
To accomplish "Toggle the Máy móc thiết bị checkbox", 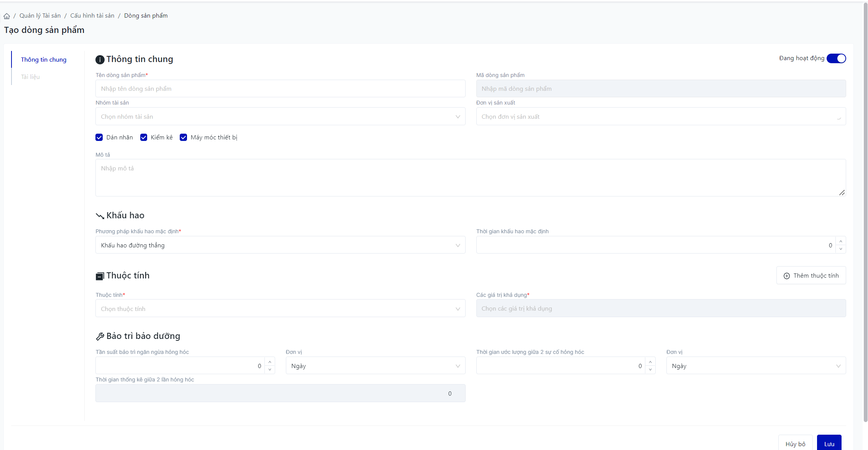I will 184,137.
